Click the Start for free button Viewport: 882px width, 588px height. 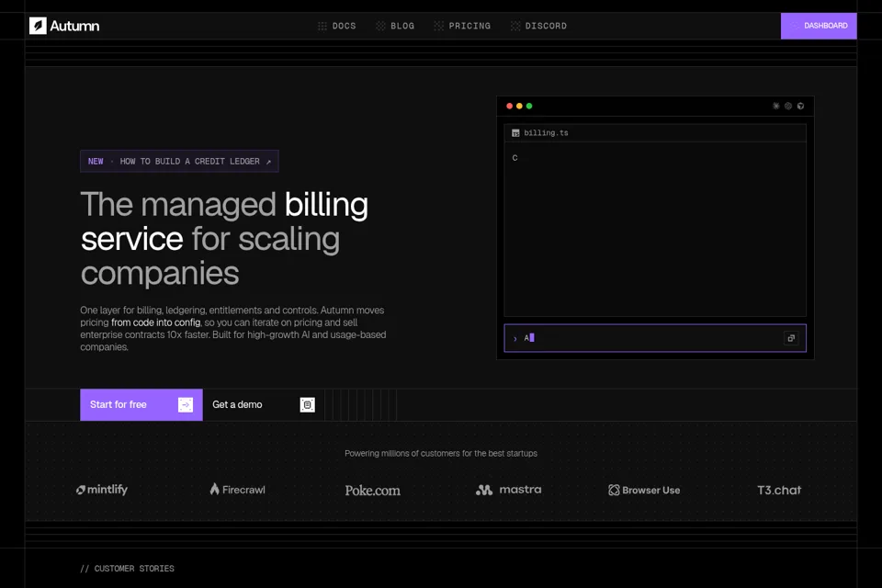tap(141, 404)
